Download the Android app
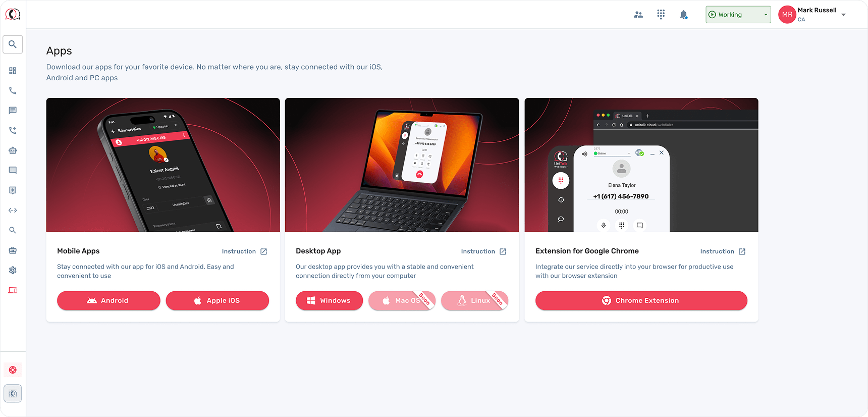Viewport: 868px width, 417px height. click(x=108, y=300)
